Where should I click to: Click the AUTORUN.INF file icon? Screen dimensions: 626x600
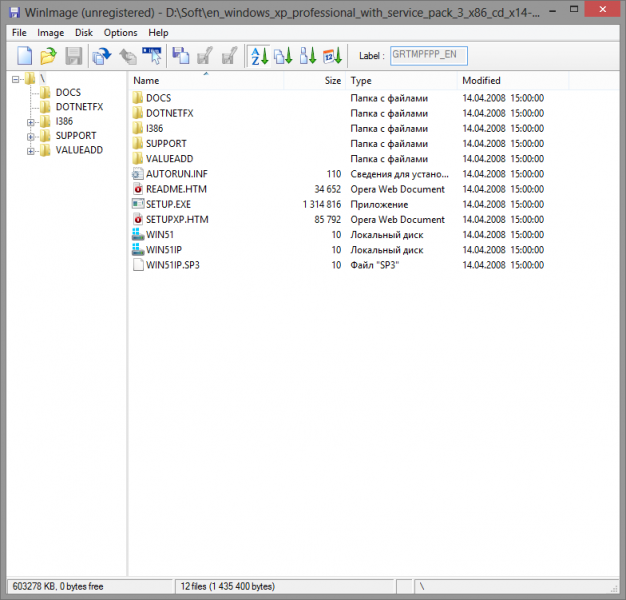[137, 174]
